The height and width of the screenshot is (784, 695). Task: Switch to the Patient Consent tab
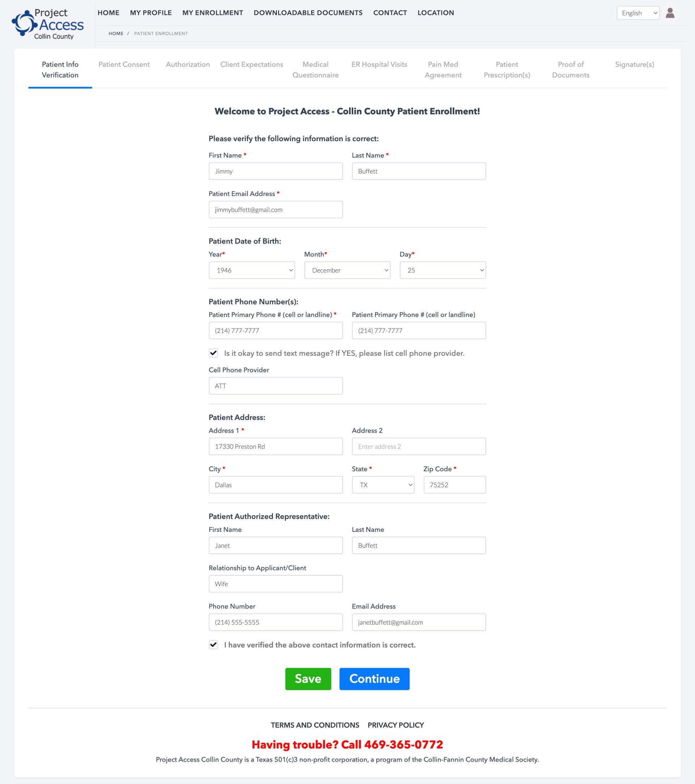[x=124, y=64]
